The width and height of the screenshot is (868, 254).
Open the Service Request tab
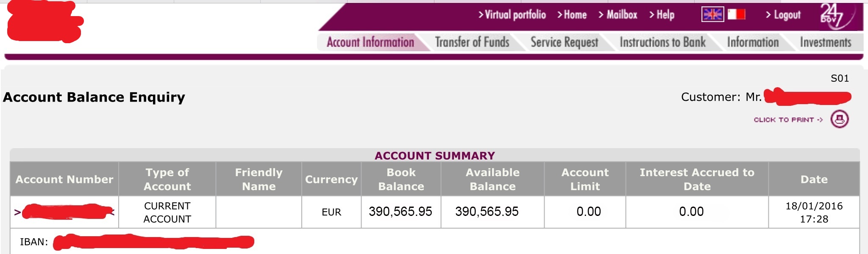[x=564, y=42]
